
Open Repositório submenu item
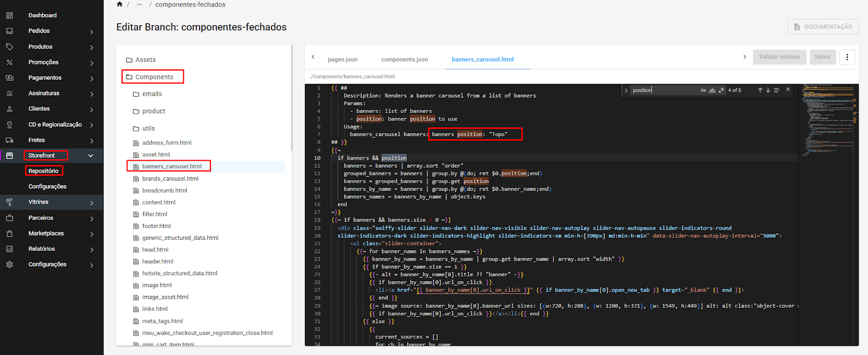tap(43, 171)
